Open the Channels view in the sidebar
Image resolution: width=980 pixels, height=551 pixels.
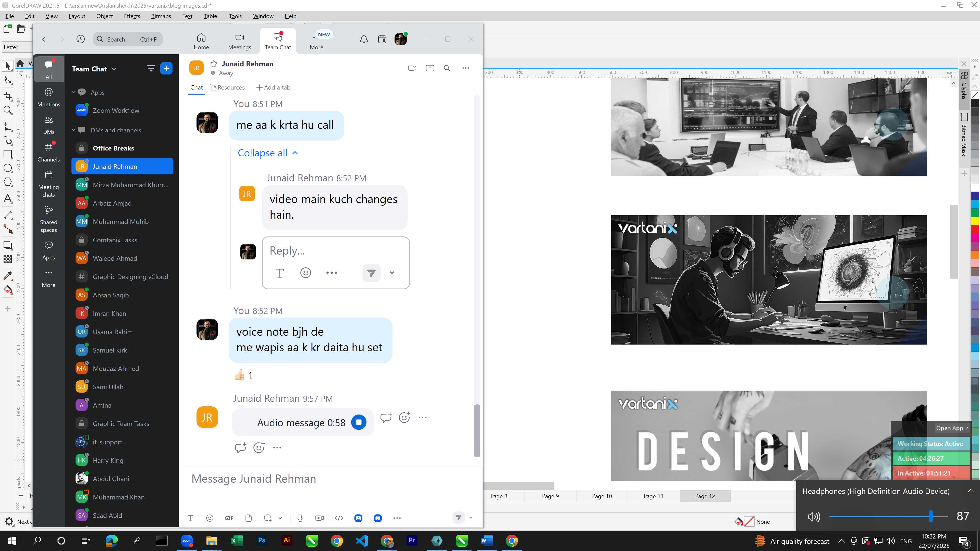coord(49,152)
